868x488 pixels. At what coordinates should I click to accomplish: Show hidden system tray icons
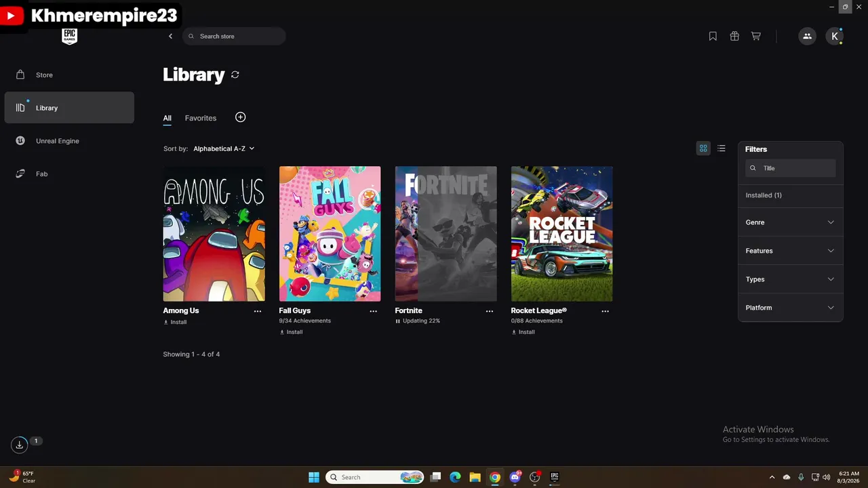tap(773, 477)
